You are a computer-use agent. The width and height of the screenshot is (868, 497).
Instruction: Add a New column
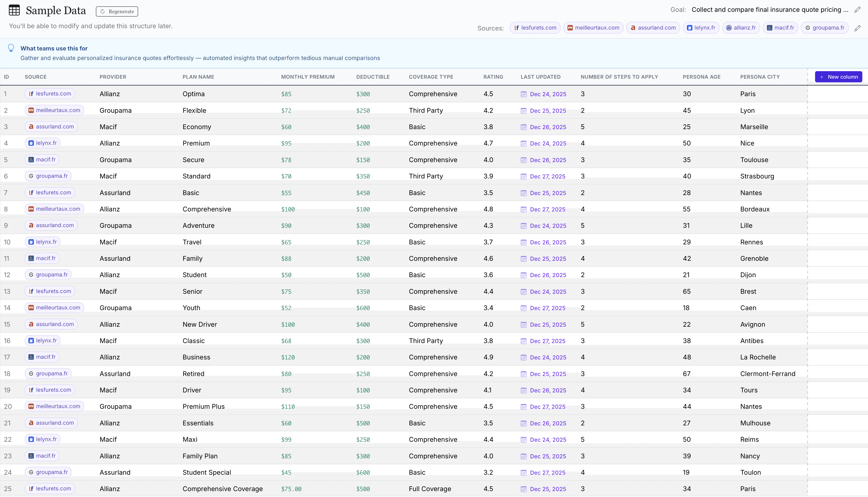(x=838, y=77)
